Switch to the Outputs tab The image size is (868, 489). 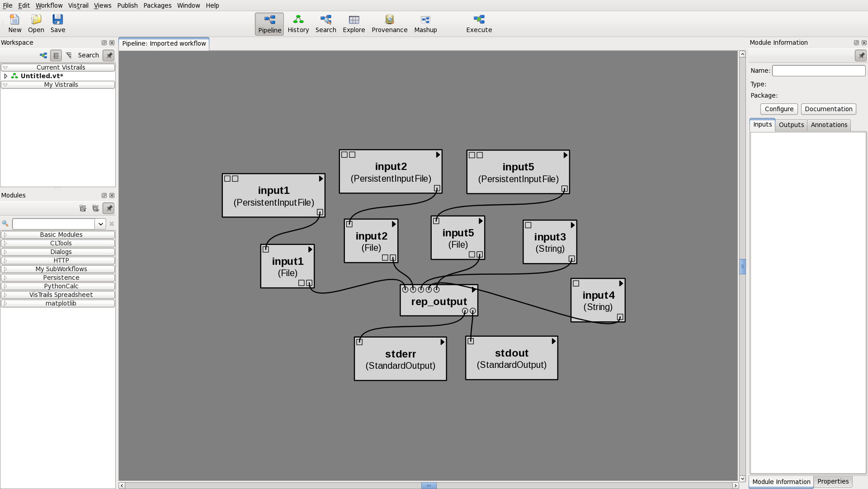(x=791, y=125)
